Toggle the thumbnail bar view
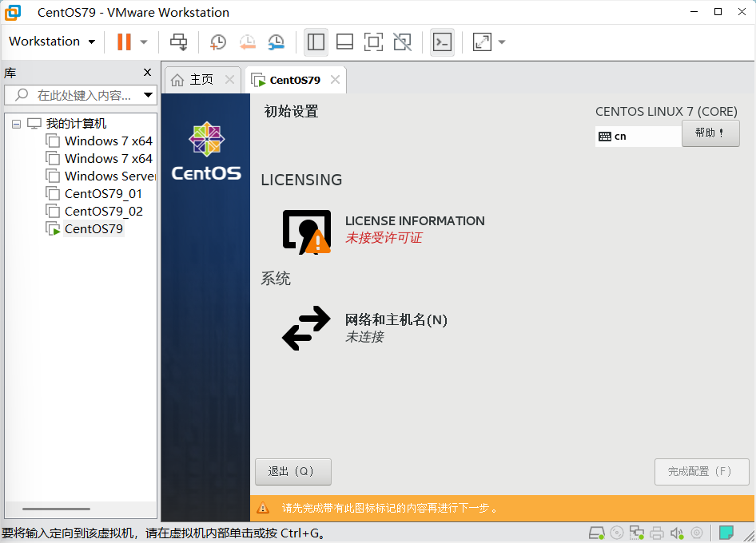Screen dimensions: 756x543 (344, 42)
